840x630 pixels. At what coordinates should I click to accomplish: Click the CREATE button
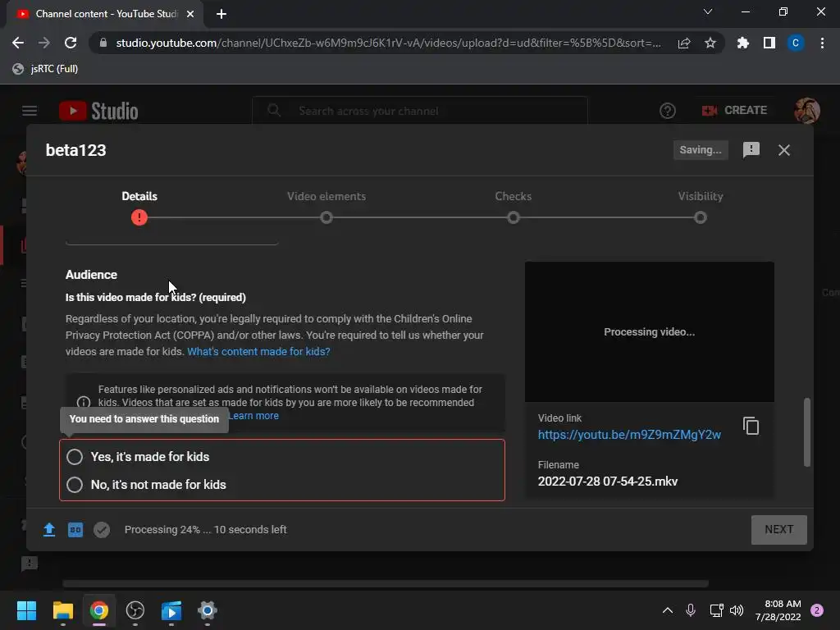pyautogui.click(x=734, y=111)
